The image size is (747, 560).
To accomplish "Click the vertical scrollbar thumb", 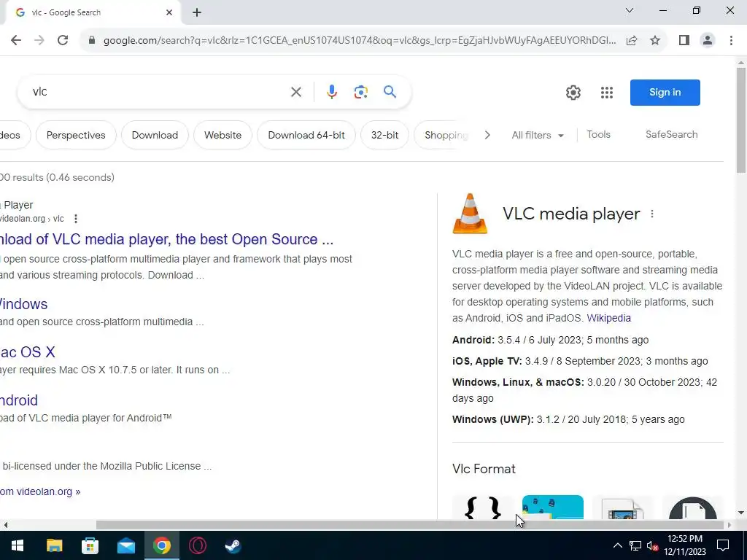I will click(x=741, y=120).
